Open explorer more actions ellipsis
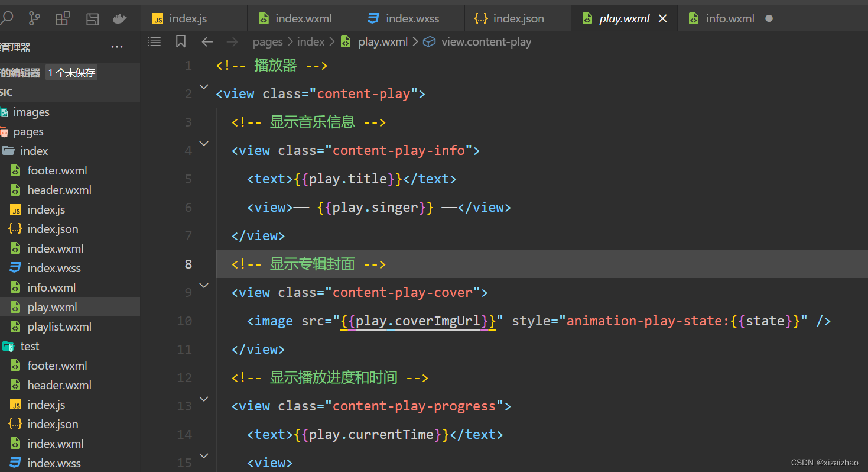 117,47
